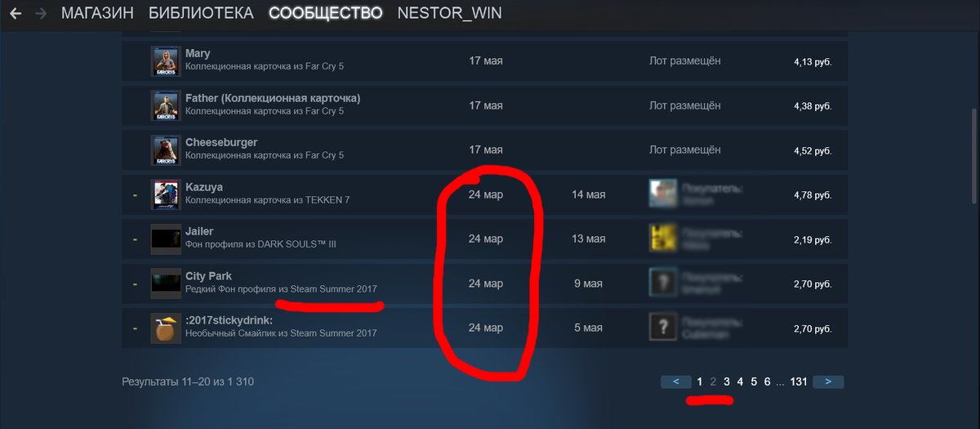Go forward with the right arrow
Screen dimensions: 980x429
pos(42,13)
